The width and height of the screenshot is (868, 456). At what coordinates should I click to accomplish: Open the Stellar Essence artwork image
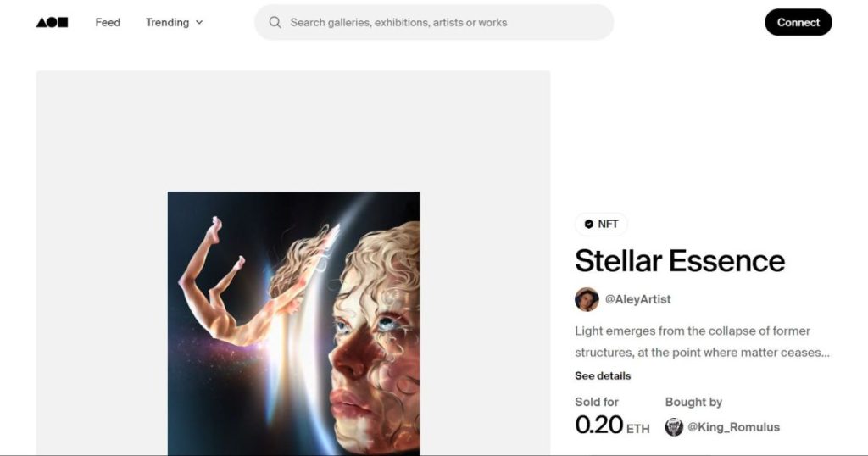pos(293,323)
